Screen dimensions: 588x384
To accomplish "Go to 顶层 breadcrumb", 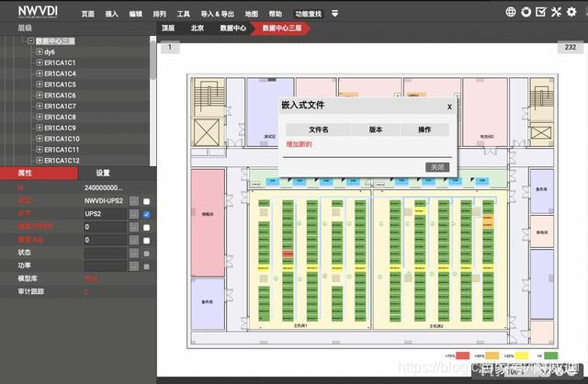I will click(168, 28).
